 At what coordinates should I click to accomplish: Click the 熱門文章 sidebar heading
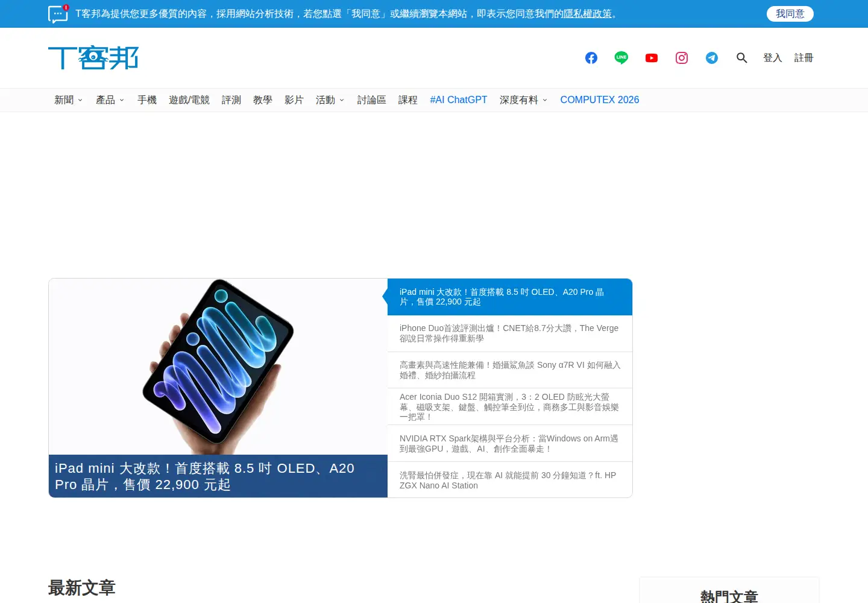(729, 596)
